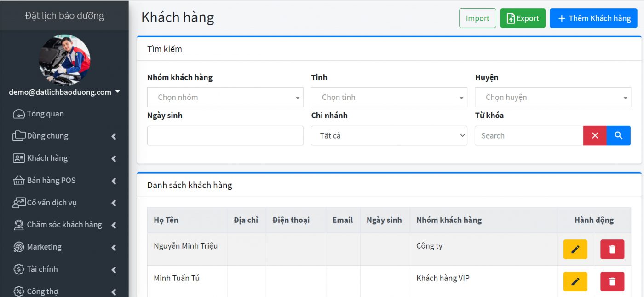Open Marketing via the megaphone icon
This screenshot has height=297, width=644.
(18, 247)
